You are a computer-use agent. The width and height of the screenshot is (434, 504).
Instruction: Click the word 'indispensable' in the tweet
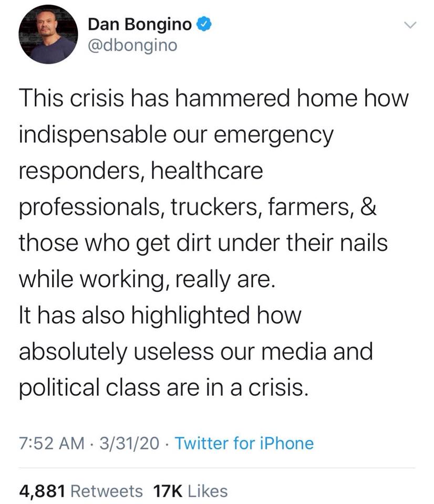(x=92, y=135)
